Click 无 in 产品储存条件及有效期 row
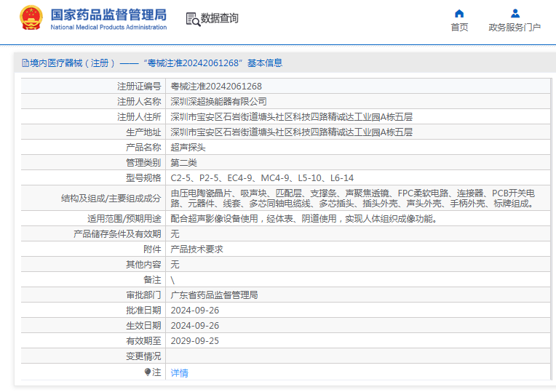The height and width of the screenshot is (392, 556). [x=175, y=234]
